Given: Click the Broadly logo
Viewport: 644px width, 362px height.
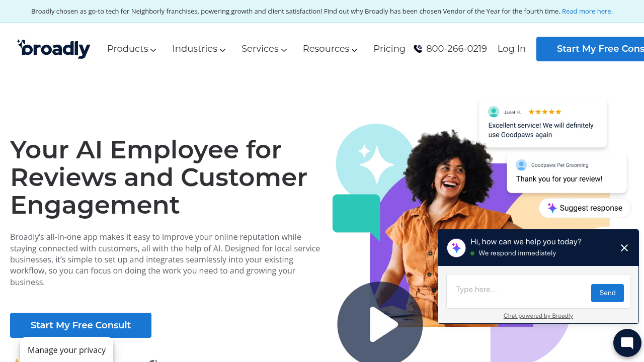Looking at the screenshot, I should click(x=53, y=49).
